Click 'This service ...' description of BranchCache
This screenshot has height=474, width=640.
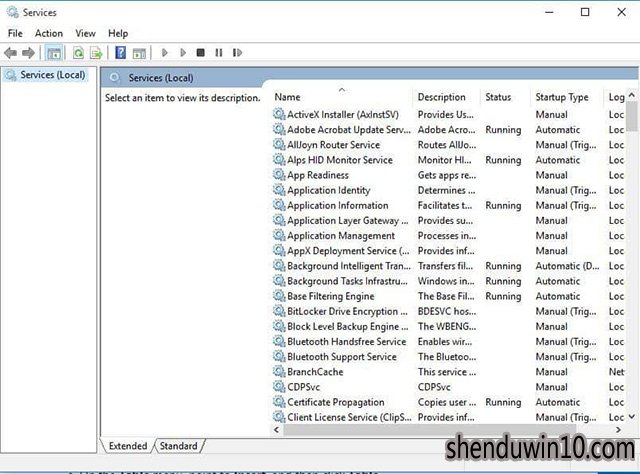coord(447,372)
